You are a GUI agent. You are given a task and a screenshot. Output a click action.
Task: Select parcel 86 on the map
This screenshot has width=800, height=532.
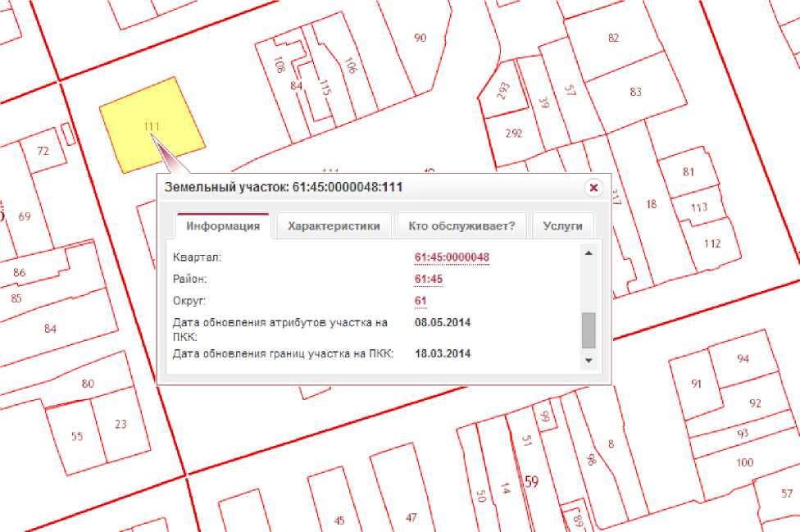[x=20, y=272]
